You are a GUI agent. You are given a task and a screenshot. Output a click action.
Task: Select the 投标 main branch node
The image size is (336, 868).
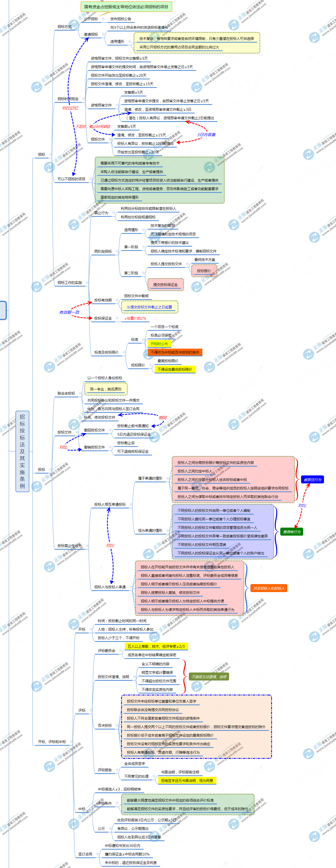point(42,469)
